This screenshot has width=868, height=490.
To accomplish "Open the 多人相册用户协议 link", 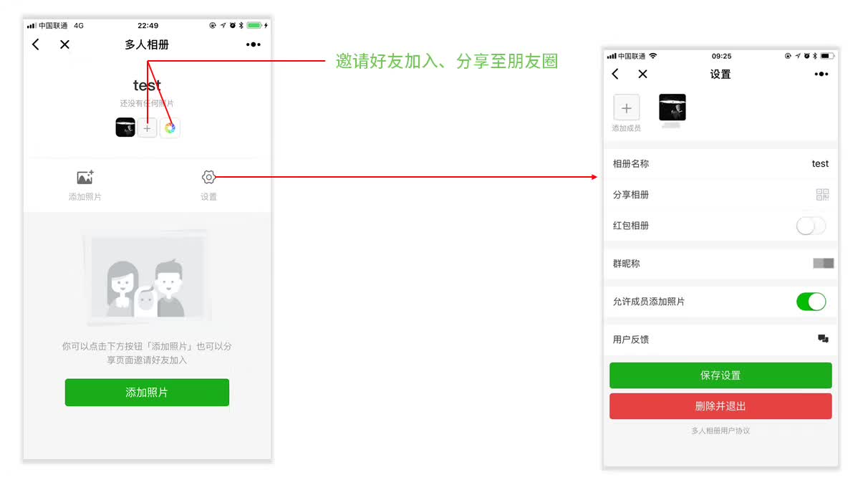I will (720, 431).
